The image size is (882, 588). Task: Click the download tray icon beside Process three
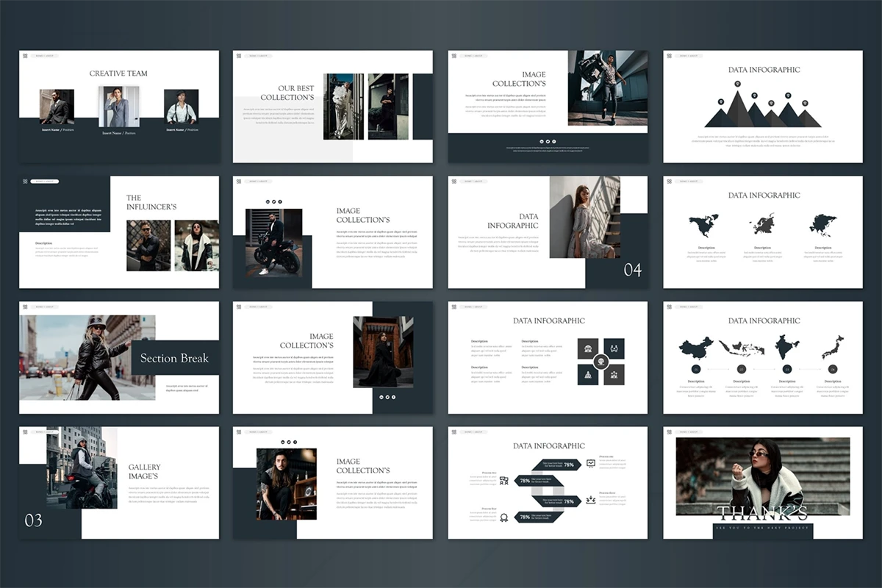pos(590,501)
